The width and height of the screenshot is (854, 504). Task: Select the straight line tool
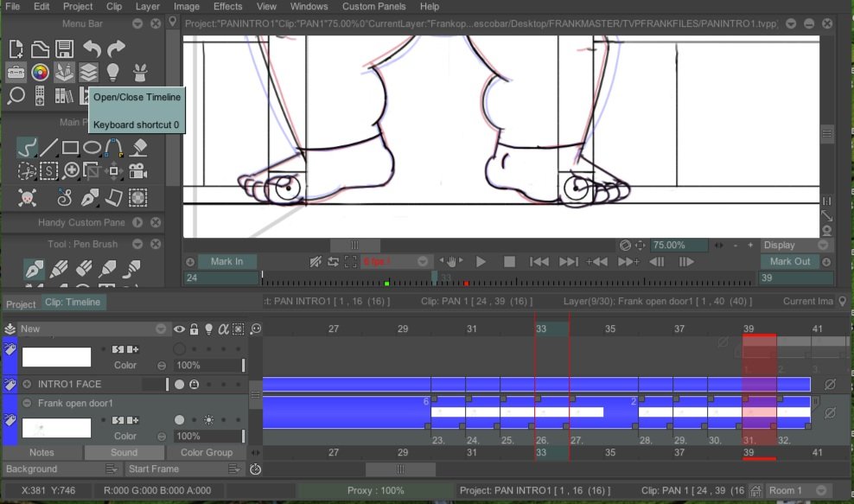(48, 147)
